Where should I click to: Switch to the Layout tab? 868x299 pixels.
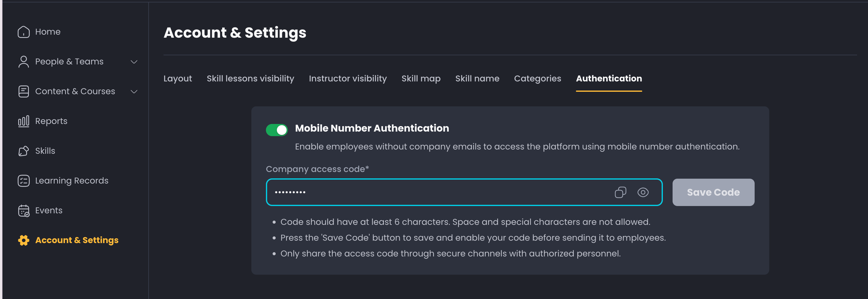(x=177, y=78)
